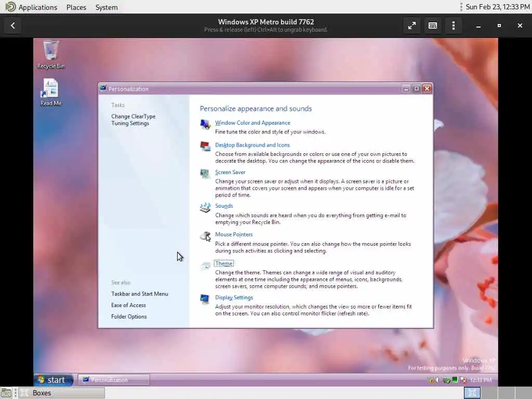Image resolution: width=532 pixels, height=399 pixels.
Task: Click the network disconnected red X tray icon
Action: click(464, 380)
